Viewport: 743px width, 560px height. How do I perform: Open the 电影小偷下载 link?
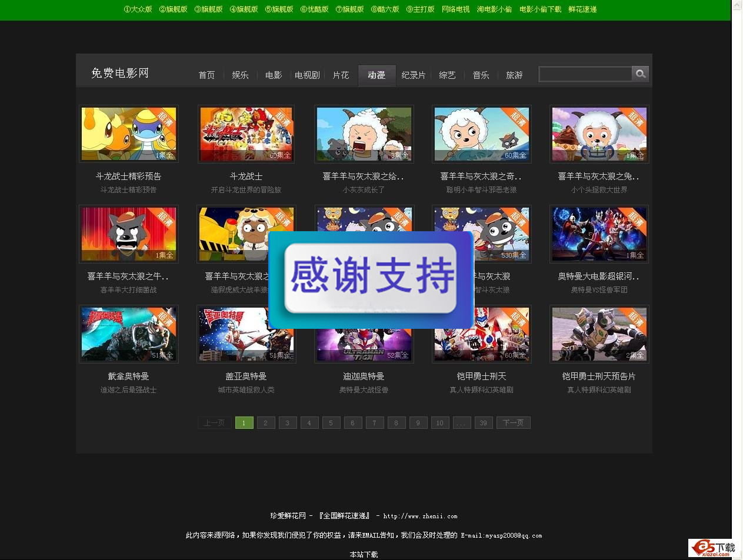(x=540, y=9)
